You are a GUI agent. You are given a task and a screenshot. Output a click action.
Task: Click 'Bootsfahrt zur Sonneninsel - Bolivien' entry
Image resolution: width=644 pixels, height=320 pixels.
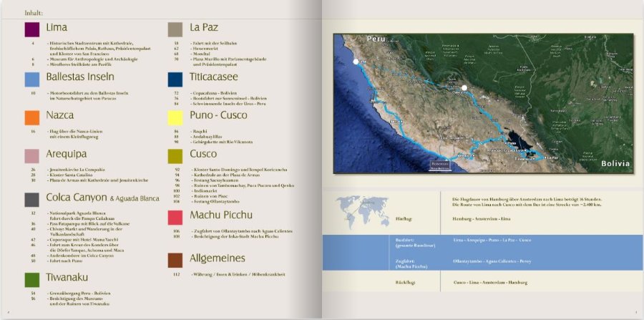tap(229, 99)
